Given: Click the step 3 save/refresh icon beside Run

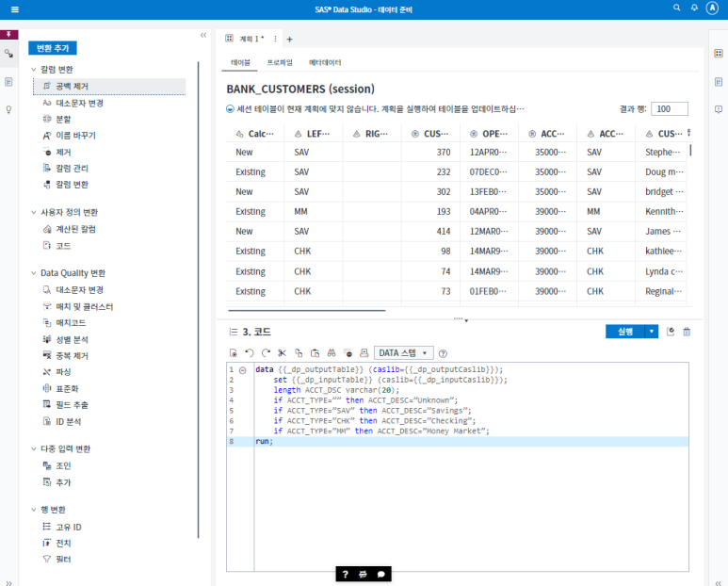Looking at the screenshot, I should pos(671,332).
